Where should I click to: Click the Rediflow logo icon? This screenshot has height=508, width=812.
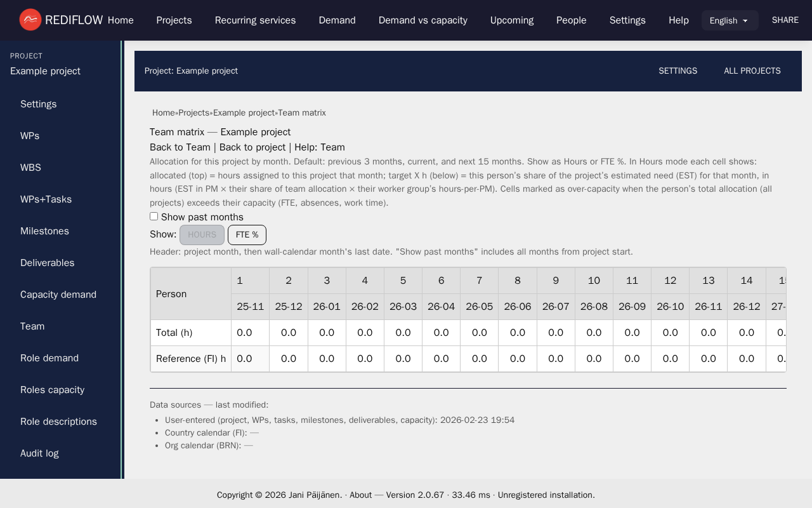[30, 20]
